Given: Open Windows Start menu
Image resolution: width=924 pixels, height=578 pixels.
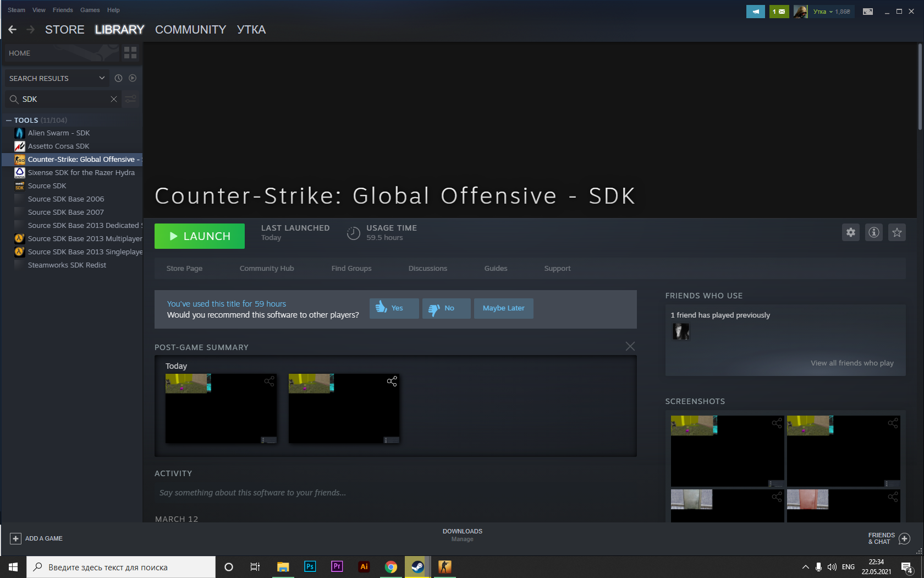Looking at the screenshot, I should coord(13,567).
